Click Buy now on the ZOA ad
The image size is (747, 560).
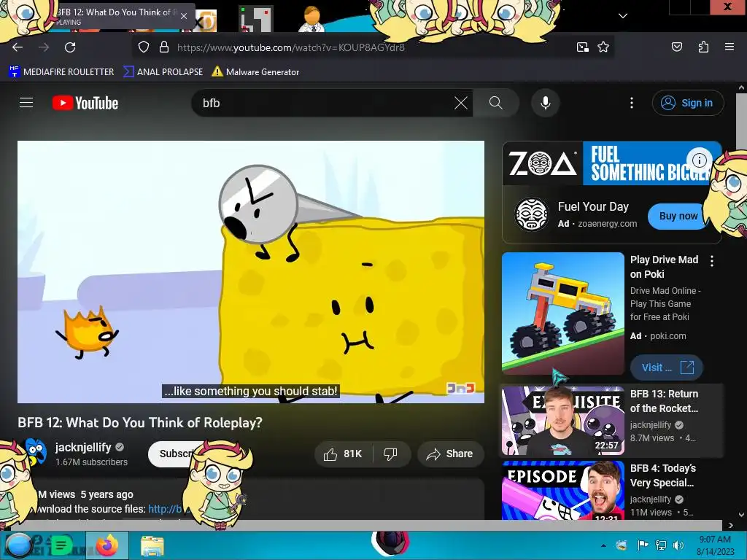(x=678, y=216)
